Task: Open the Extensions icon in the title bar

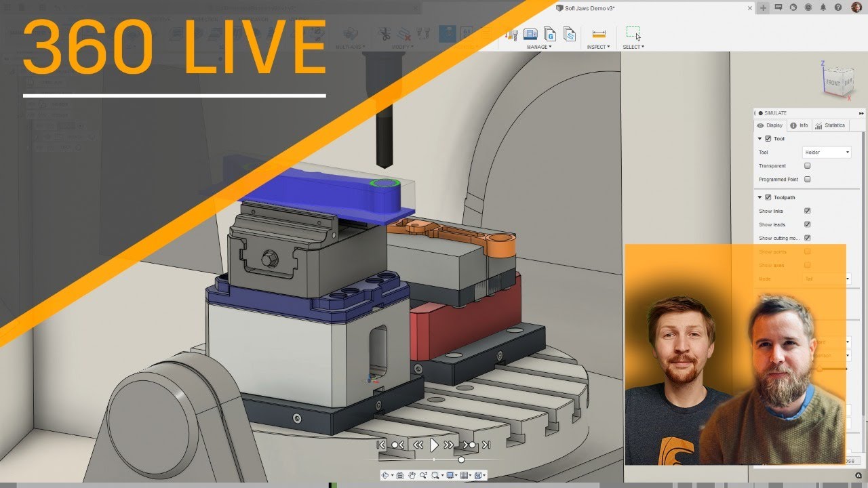Action: pos(793,7)
